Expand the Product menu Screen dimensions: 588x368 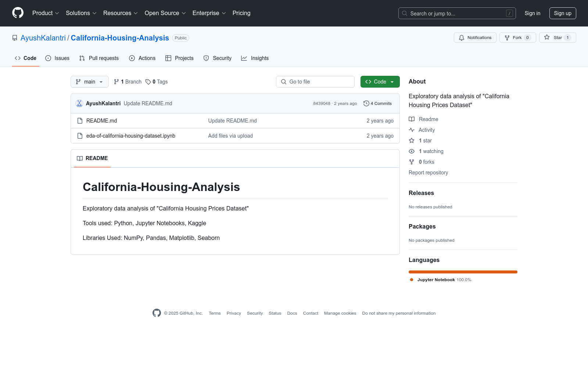[x=46, y=13]
